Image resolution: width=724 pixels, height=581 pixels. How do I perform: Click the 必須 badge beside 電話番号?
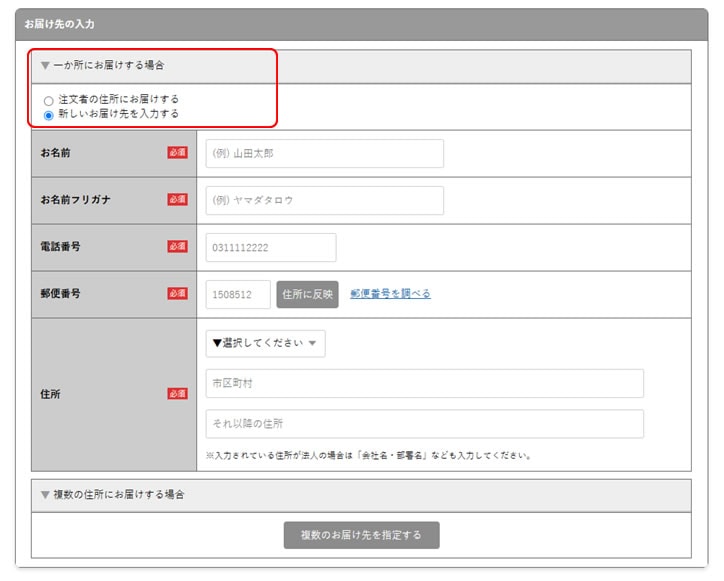[x=177, y=247]
